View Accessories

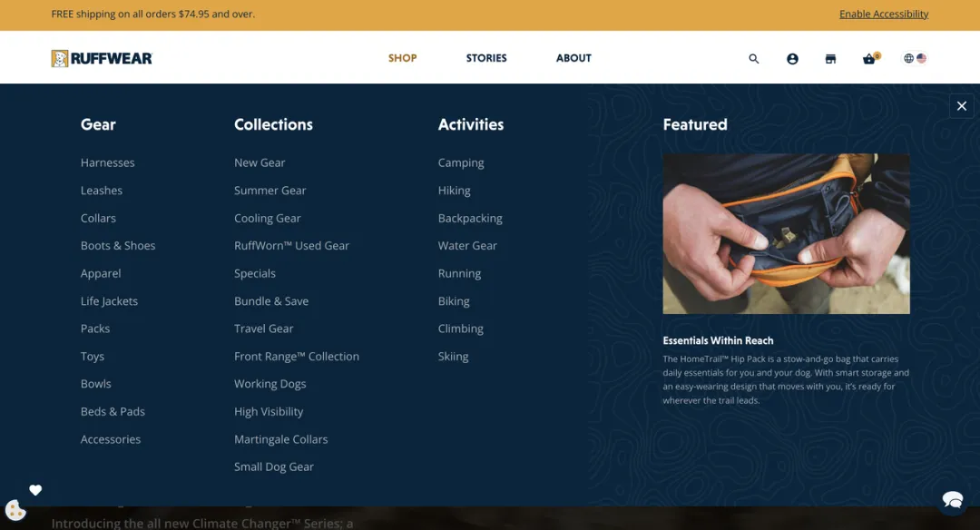click(x=111, y=439)
